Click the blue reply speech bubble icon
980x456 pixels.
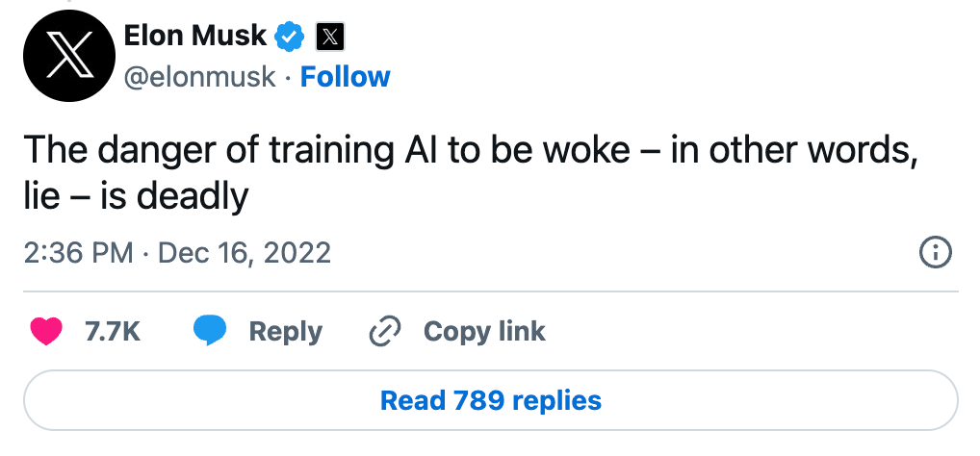pyautogui.click(x=209, y=331)
